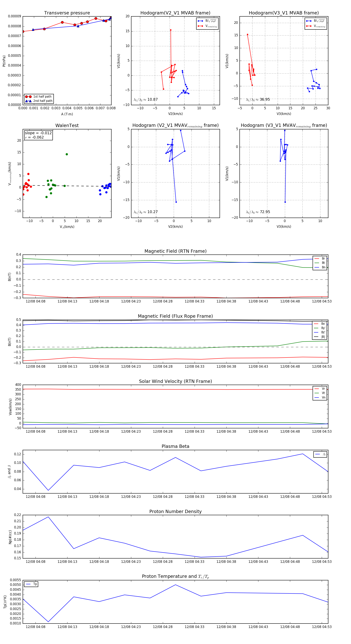Click the "Bn" legend entry
The height and width of the screenshot is (644, 351).
tap(320, 267)
